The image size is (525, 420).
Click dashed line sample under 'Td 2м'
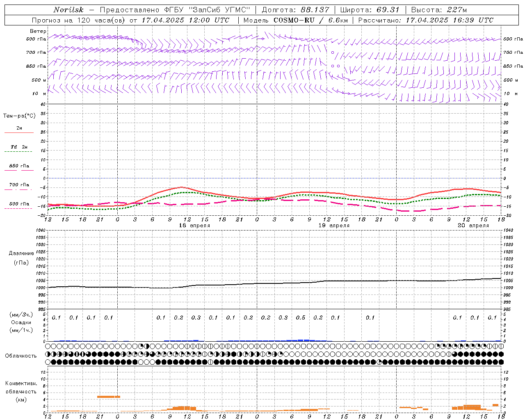19,151
